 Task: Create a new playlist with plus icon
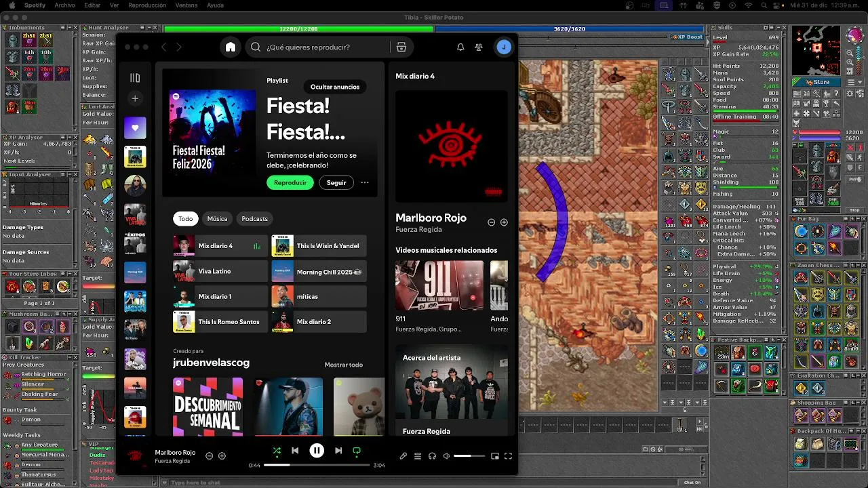pyautogui.click(x=135, y=98)
